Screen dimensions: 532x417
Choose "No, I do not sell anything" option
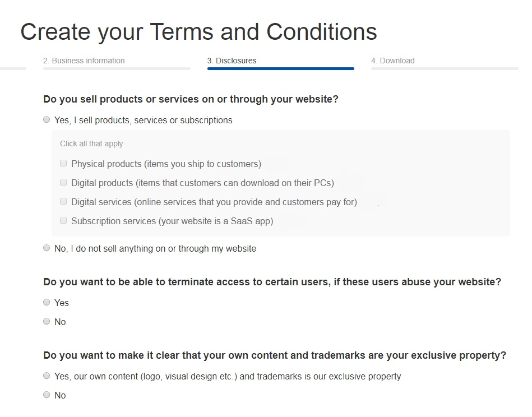click(47, 247)
